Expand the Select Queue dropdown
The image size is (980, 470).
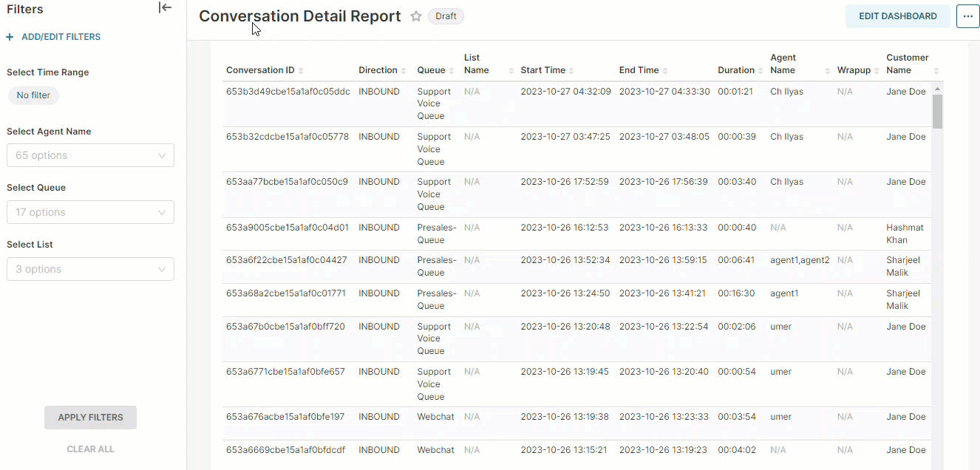tap(90, 212)
